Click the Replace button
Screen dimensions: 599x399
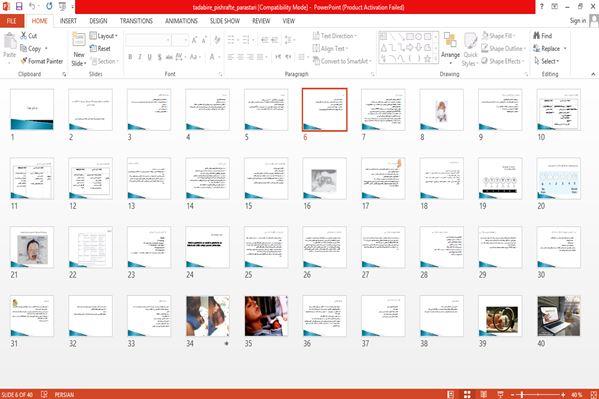[550, 49]
